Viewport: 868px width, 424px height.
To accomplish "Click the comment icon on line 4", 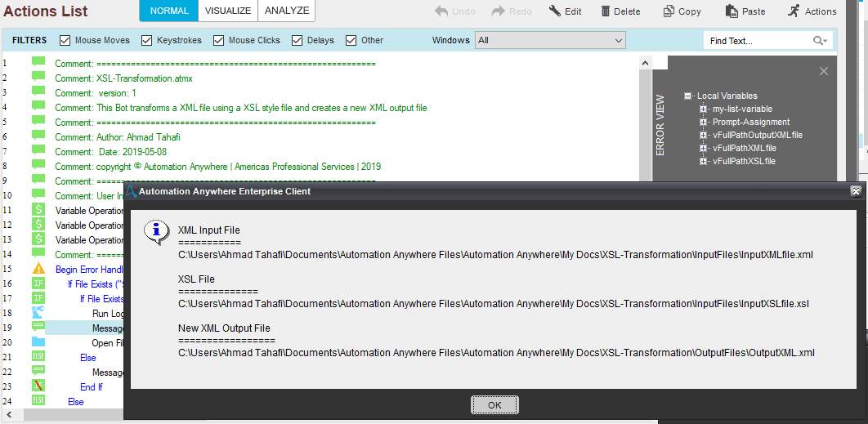I will (x=38, y=105).
